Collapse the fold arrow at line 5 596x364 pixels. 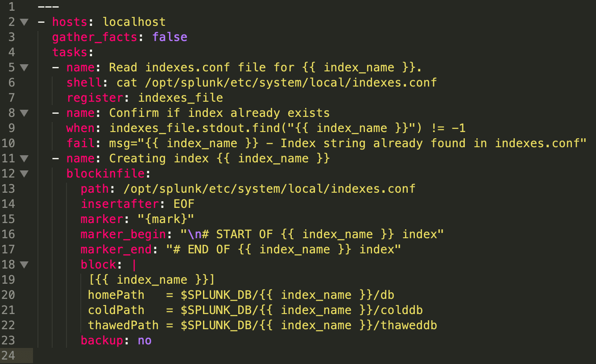[24, 67]
